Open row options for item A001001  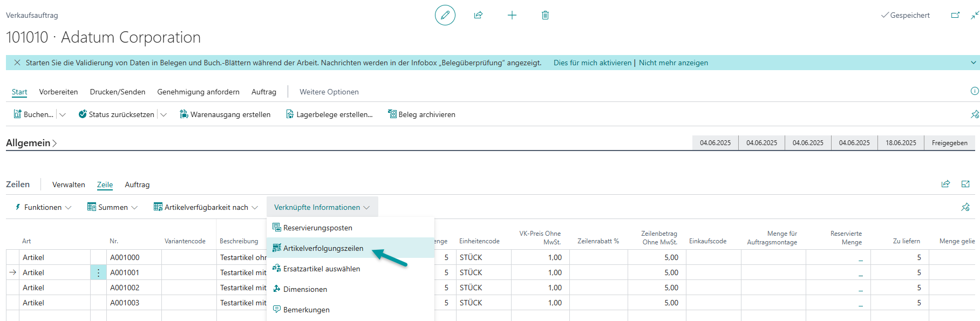[98, 272]
